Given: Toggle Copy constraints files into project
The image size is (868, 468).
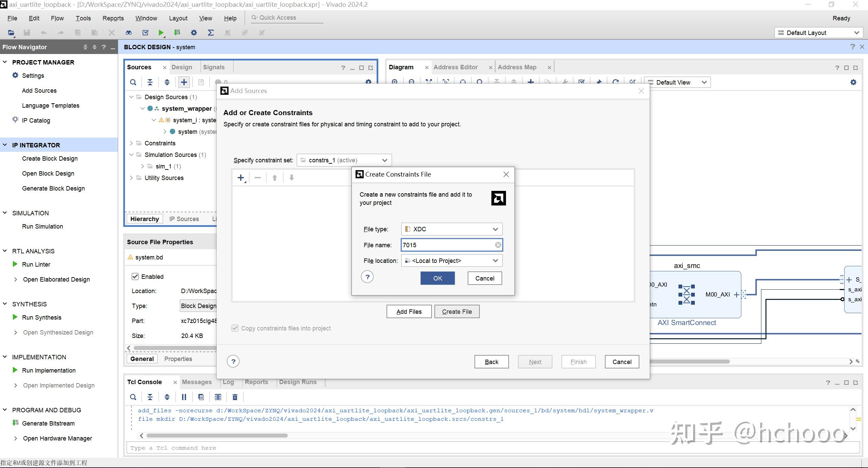Looking at the screenshot, I should tap(235, 328).
